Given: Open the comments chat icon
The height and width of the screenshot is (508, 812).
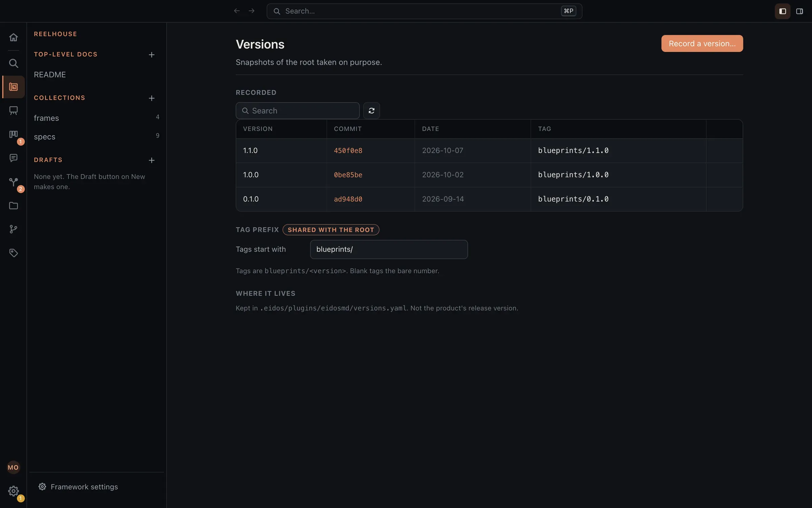Looking at the screenshot, I should point(14,158).
